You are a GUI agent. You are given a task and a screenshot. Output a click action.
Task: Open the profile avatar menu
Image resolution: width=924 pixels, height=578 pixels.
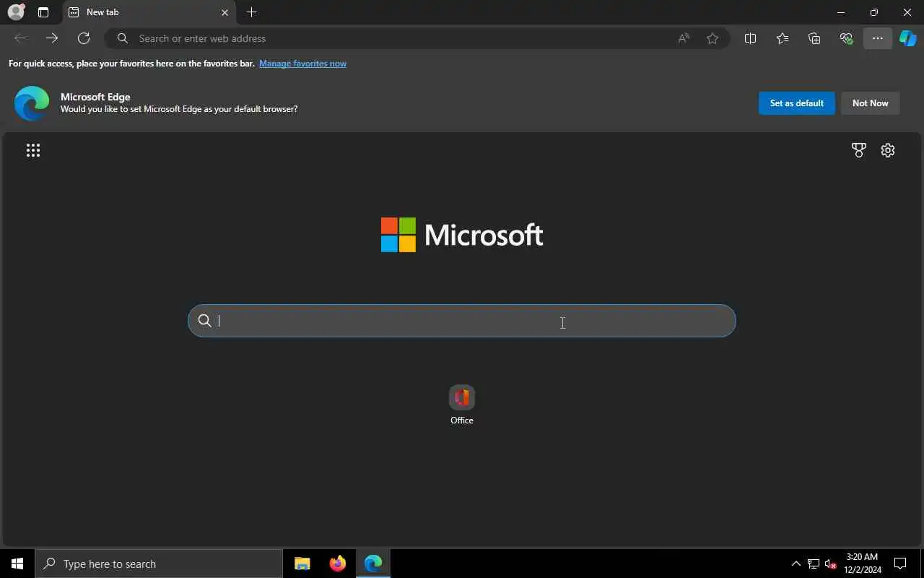pos(16,12)
